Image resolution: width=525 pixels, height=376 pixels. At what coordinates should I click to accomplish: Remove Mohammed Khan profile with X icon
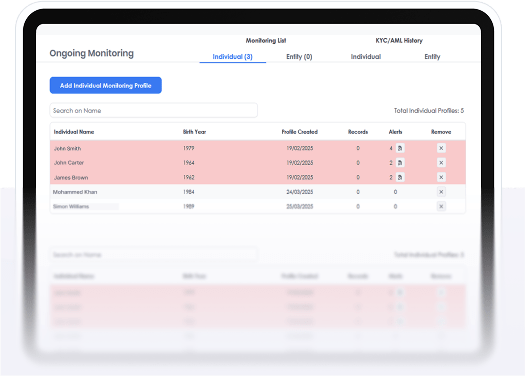coord(441,192)
